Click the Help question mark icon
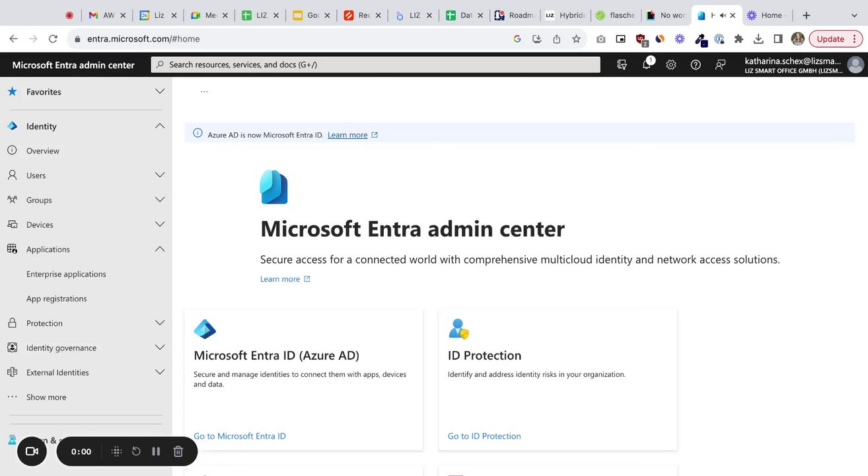 [x=696, y=65]
